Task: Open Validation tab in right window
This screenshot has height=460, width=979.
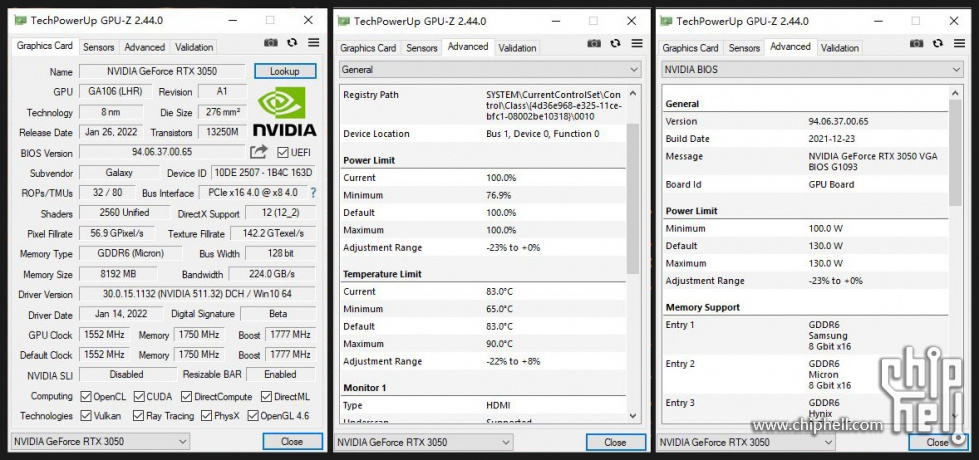Action: [x=840, y=48]
